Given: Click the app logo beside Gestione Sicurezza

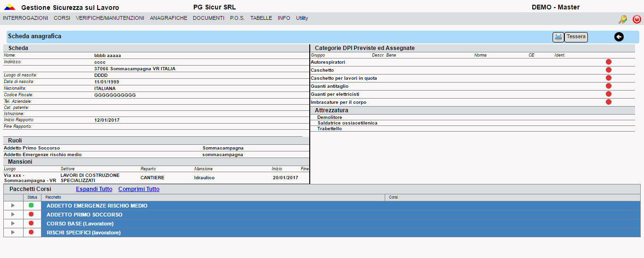Looking at the screenshot, I should [x=9, y=7].
